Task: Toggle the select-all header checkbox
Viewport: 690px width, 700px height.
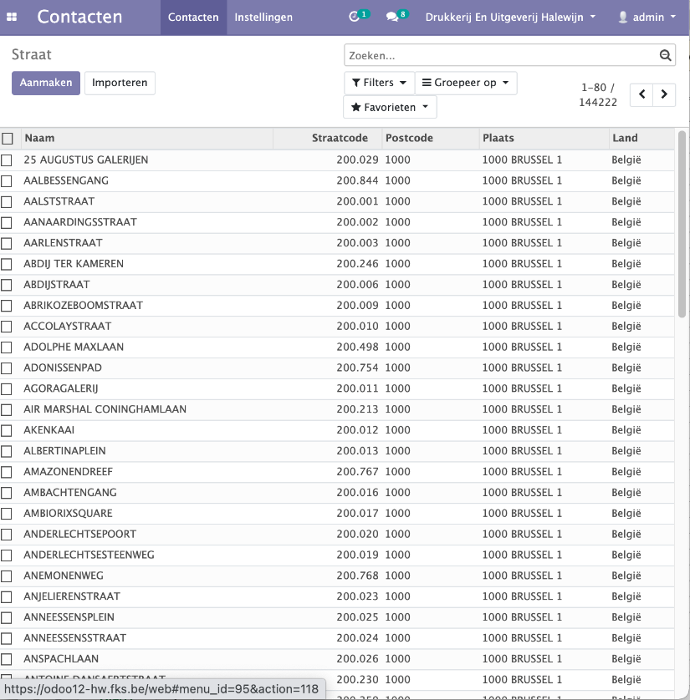Action: pyautogui.click(x=8, y=138)
